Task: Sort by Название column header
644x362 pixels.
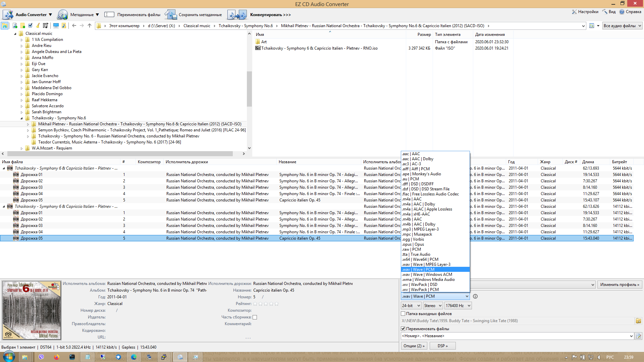Action: [287, 162]
